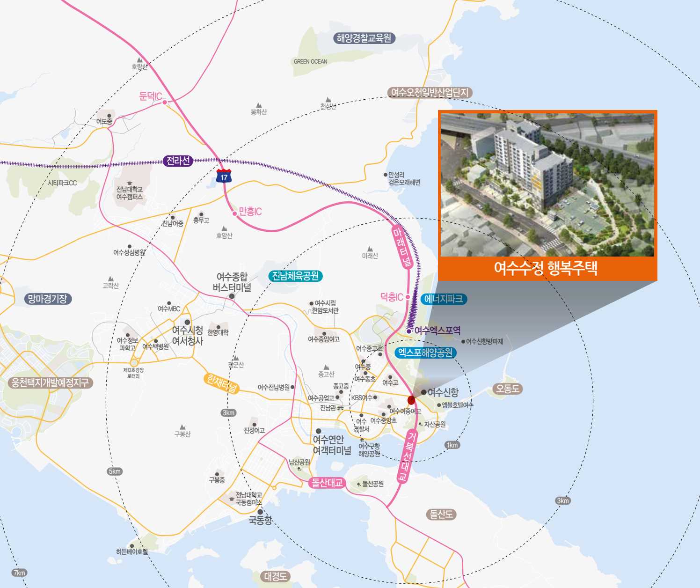Click the 호암산 mountain icon

pos(224,229)
